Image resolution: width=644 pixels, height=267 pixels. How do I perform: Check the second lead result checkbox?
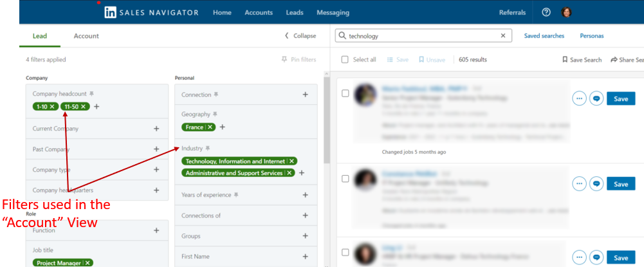[x=345, y=179]
